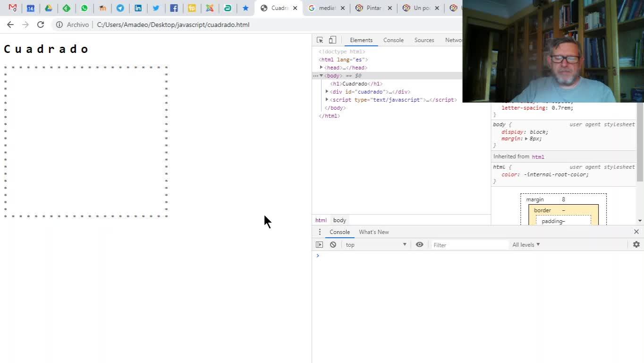The height and width of the screenshot is (363, 644).
Task: Go back using the browser back arrow
Action: pyautogui.click(x=10, y=25)
